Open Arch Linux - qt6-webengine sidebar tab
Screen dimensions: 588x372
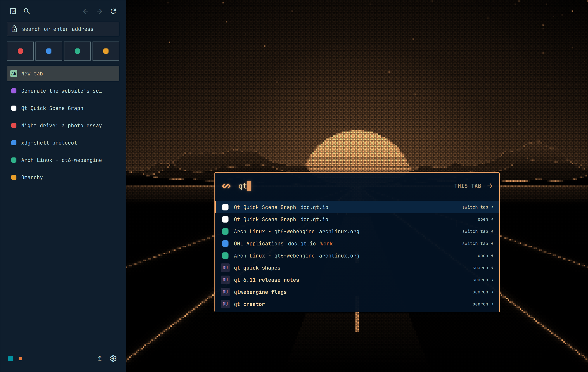pyautogui.click(x=63, y=160)
